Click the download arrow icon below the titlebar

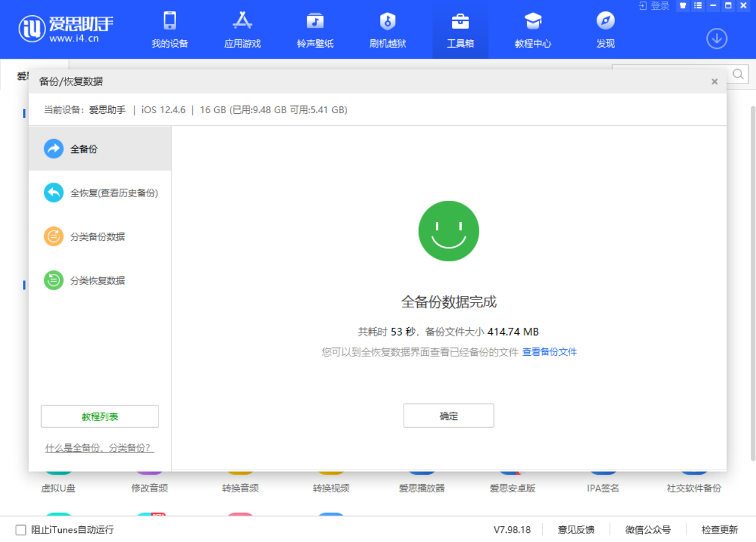(x=716, y=38)
